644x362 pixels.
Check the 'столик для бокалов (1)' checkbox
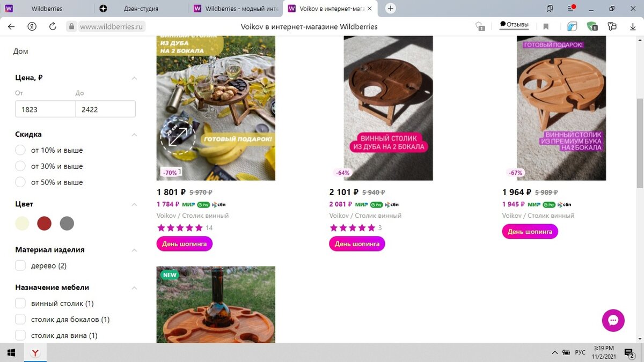(x=20, y=319)
